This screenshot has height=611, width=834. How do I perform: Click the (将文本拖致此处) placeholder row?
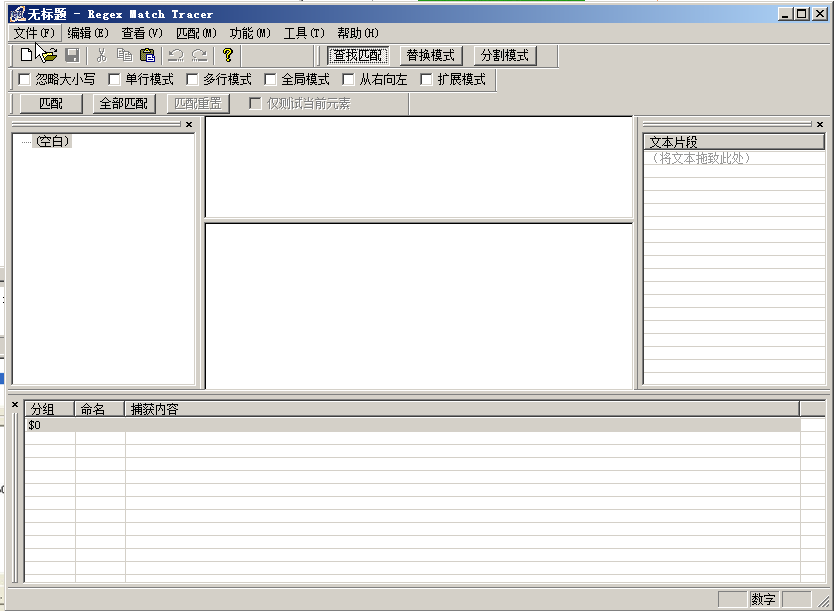(x=734, y=158)
